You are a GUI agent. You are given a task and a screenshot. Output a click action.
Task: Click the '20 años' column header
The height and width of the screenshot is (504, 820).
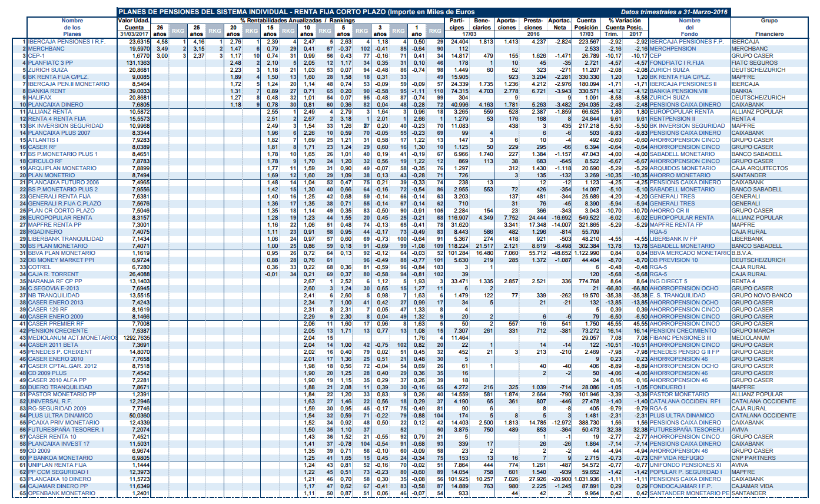coord(233,31)
